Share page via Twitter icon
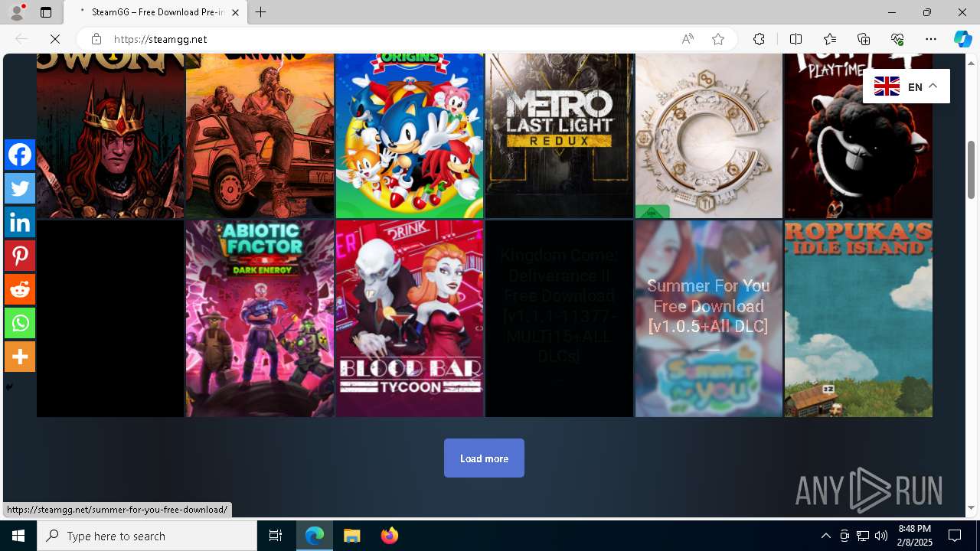Screen dimensions: 980x551 click(20, 188)
